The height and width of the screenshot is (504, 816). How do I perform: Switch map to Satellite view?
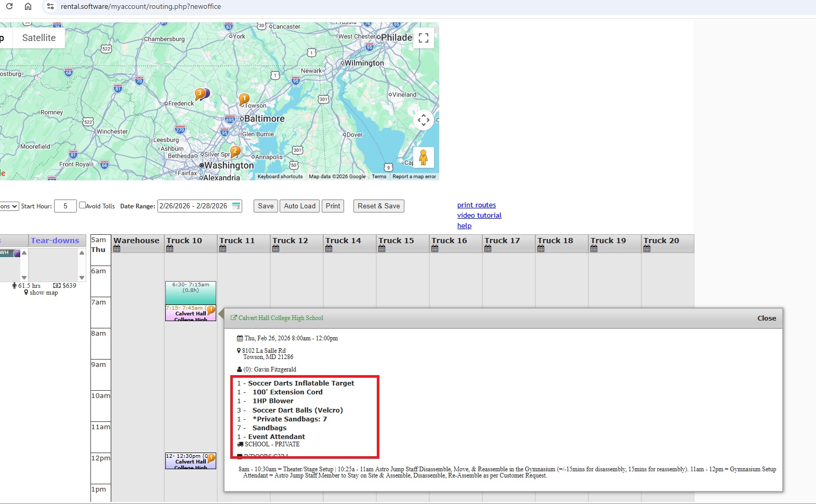click(x=39, y=38)
